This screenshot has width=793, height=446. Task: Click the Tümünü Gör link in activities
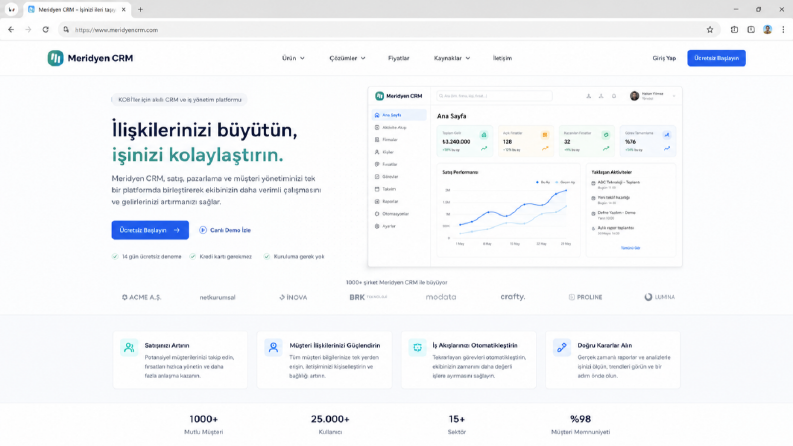(630, 248)
